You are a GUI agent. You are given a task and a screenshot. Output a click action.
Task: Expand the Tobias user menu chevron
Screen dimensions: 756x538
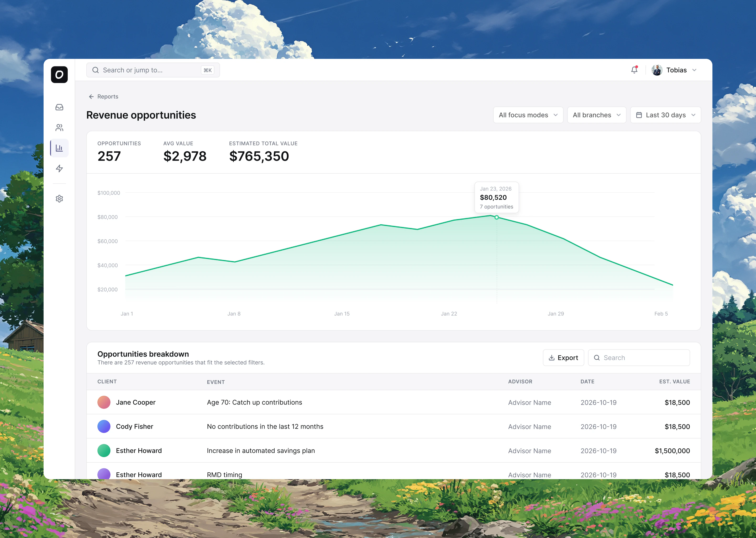tap(694, 70)
